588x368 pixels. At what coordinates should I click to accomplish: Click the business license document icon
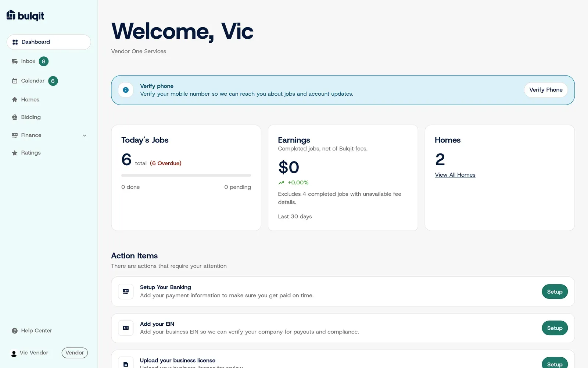(126, 364)
